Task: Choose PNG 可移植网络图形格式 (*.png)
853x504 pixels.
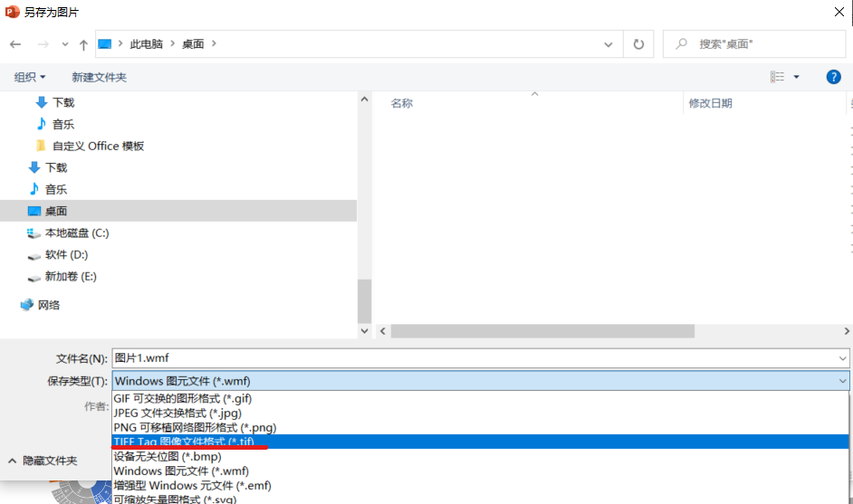Action: pos(480,427)
